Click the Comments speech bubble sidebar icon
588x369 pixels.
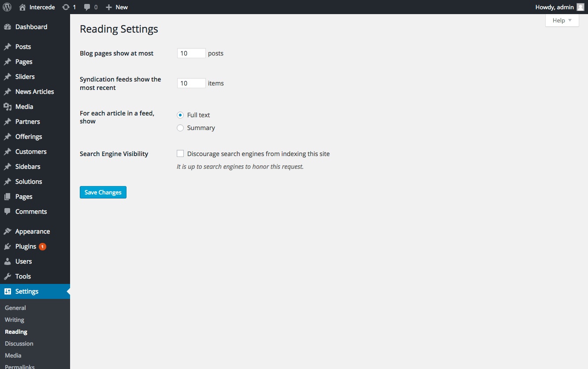[x=7, y=212]
